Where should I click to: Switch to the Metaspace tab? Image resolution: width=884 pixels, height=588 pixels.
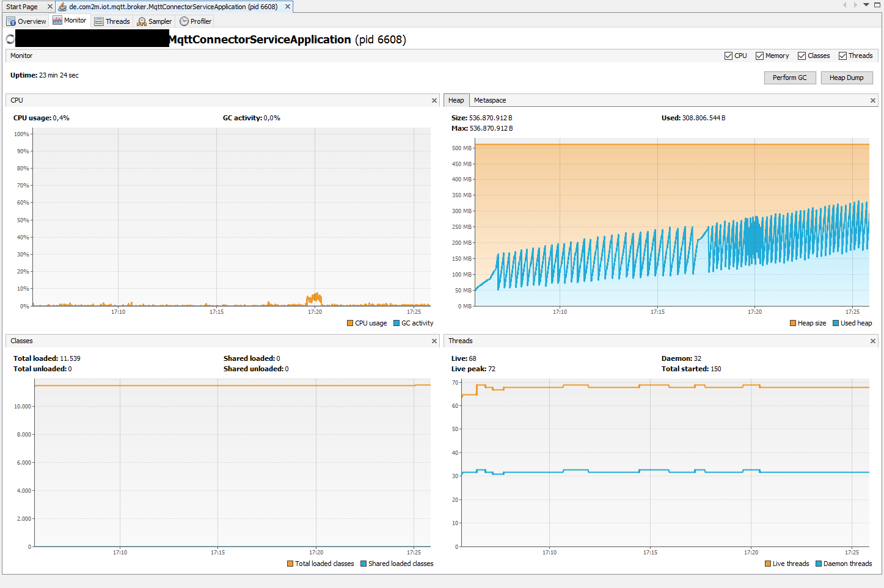point(489,100)
